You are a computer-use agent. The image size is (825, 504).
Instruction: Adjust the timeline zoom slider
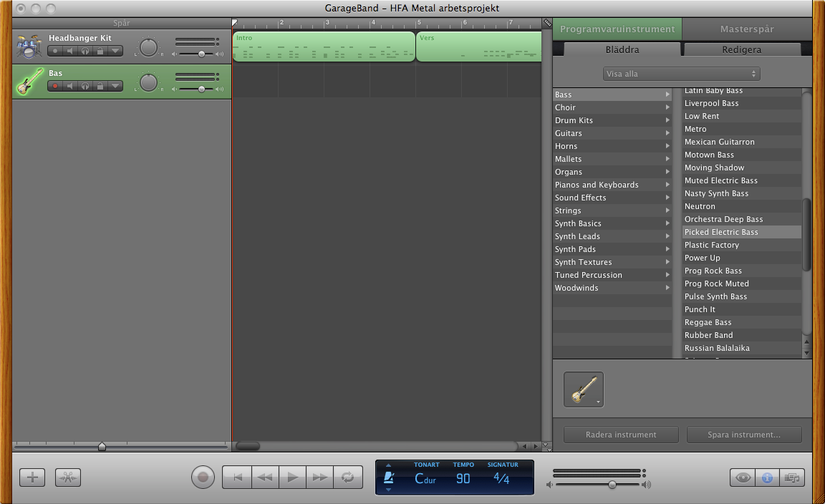tap(102, 446)
